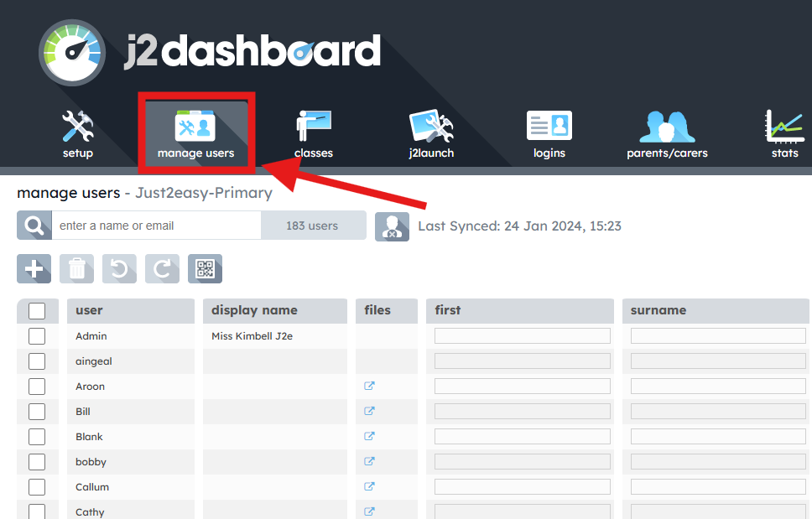Click display name Miss Kimbell J2e
Screen dimensions: 812x519
pyautogui.click(x=252, y=336)
